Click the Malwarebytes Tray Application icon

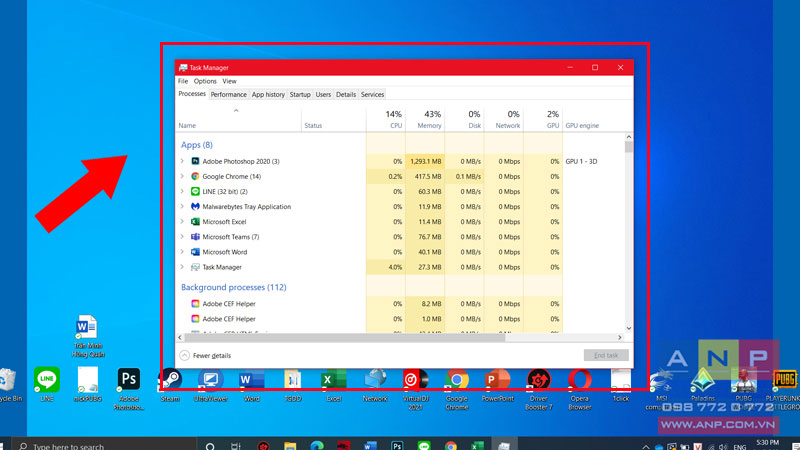tap(195, 207)
